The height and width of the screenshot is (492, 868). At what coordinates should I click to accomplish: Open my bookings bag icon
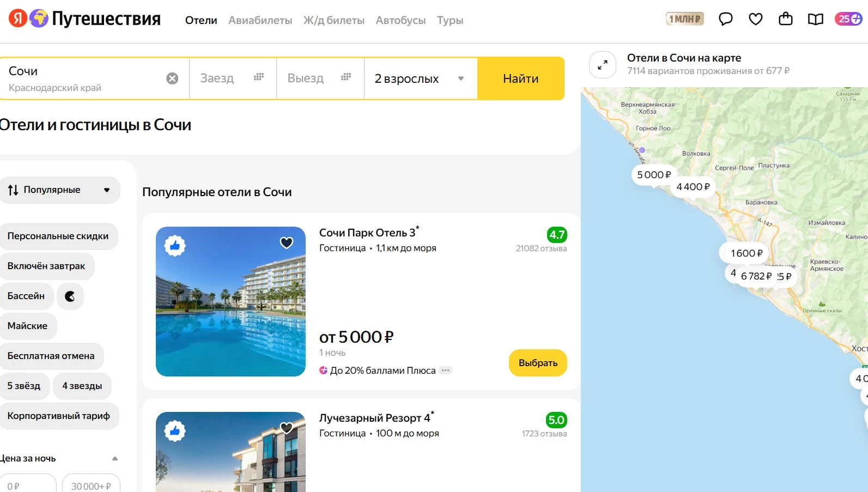(785, 20)
